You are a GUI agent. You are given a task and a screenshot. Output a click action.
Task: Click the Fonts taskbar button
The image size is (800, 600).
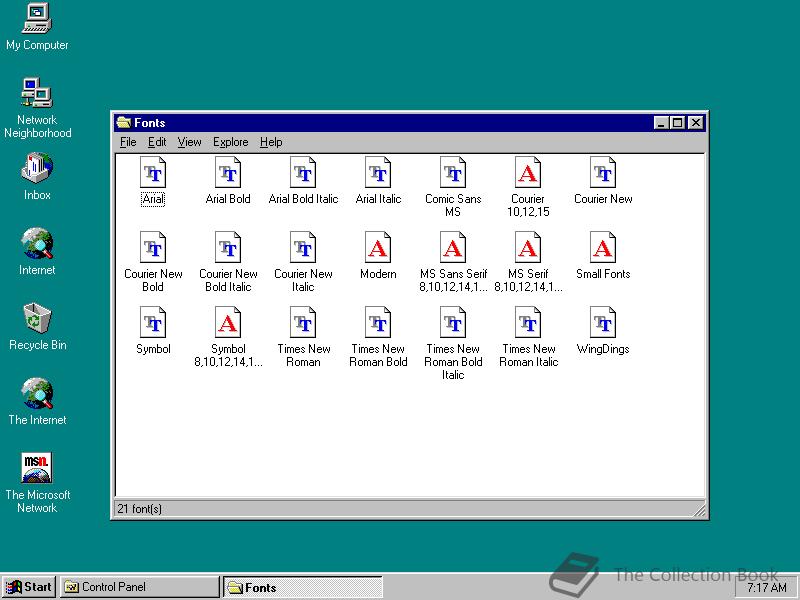(303, 587)
